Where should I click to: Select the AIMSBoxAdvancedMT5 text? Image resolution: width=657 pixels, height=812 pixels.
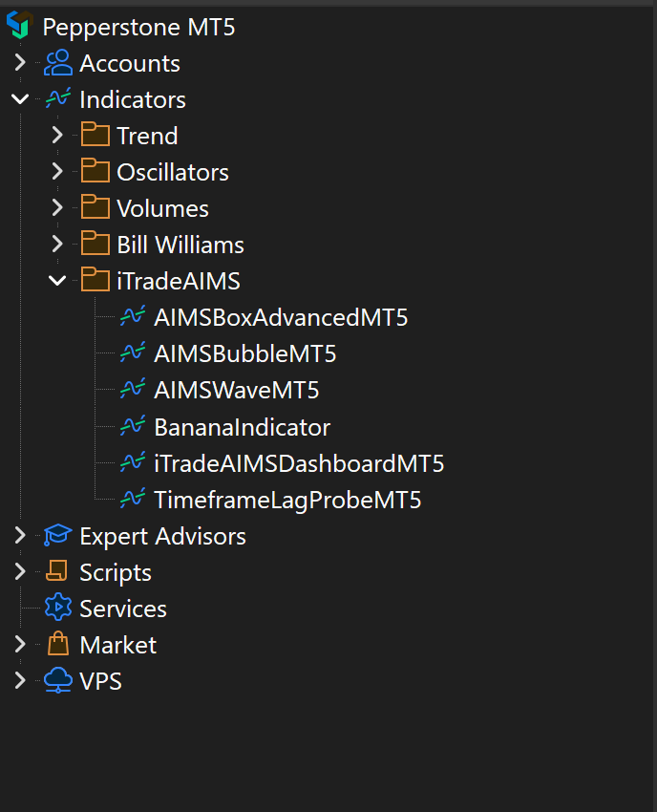tap(281, 317)
